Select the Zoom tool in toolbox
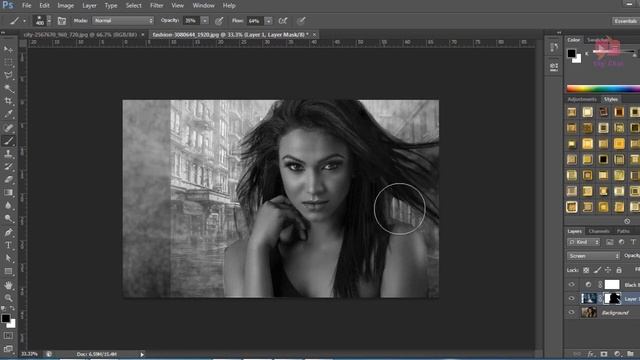The height and width of the screenshot is (360, 640). coord(8,298)
